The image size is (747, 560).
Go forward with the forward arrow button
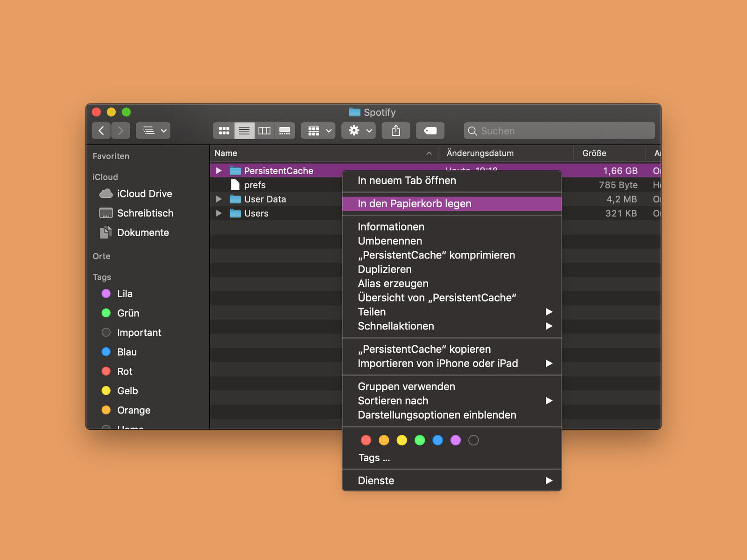[x=120, y=131]
